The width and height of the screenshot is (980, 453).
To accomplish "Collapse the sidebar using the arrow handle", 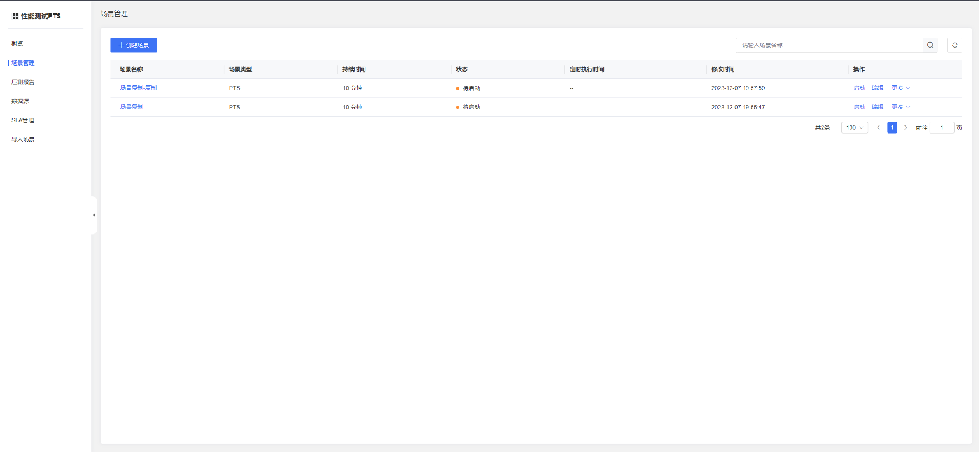I will click(94, 215).
